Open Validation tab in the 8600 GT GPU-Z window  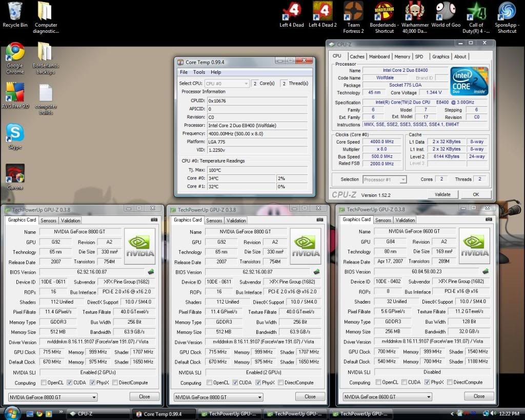405,220
